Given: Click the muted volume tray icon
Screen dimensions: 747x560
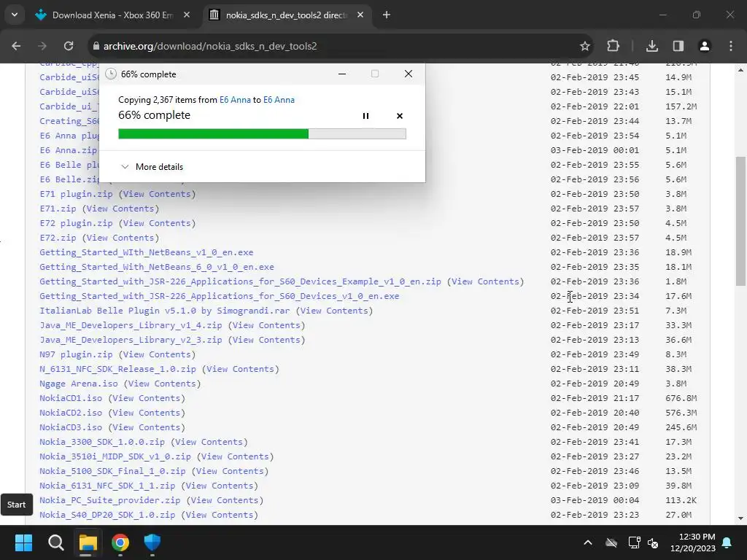Looking at the screenshot, I should point(653,542).
